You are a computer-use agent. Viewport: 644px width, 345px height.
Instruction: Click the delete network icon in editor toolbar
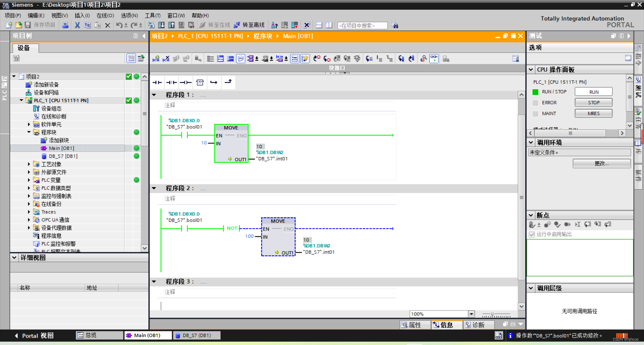pos(166,59)
